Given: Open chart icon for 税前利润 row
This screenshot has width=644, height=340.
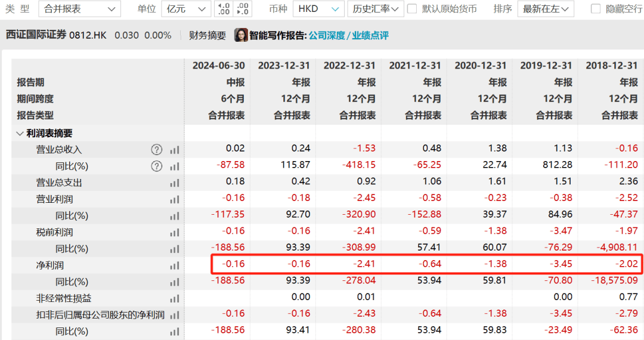Looking at the screenshot, I should coord(175,233).
